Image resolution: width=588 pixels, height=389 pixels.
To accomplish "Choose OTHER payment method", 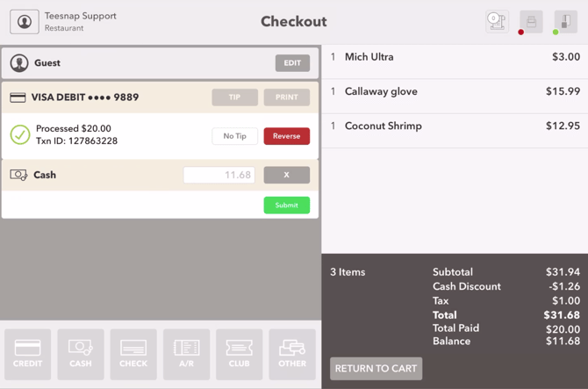I will tap(292, 355).
